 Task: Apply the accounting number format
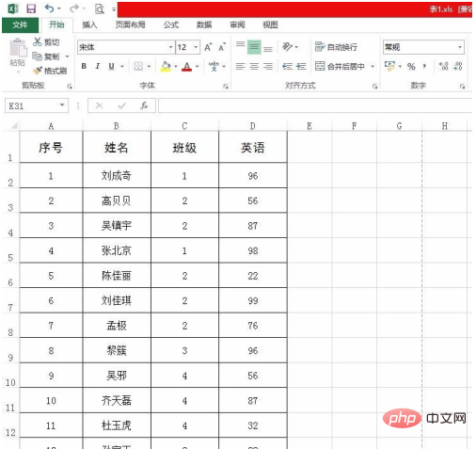click(x=389, y=66)
